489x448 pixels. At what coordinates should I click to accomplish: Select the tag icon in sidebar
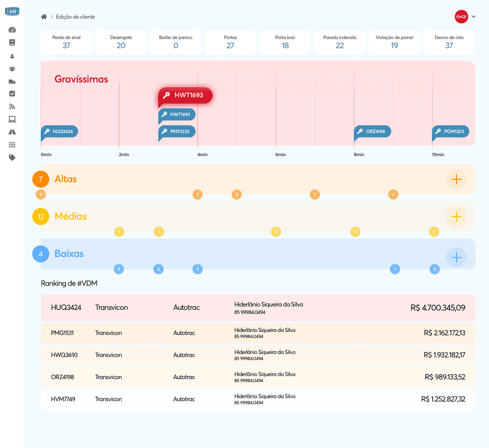12,158
